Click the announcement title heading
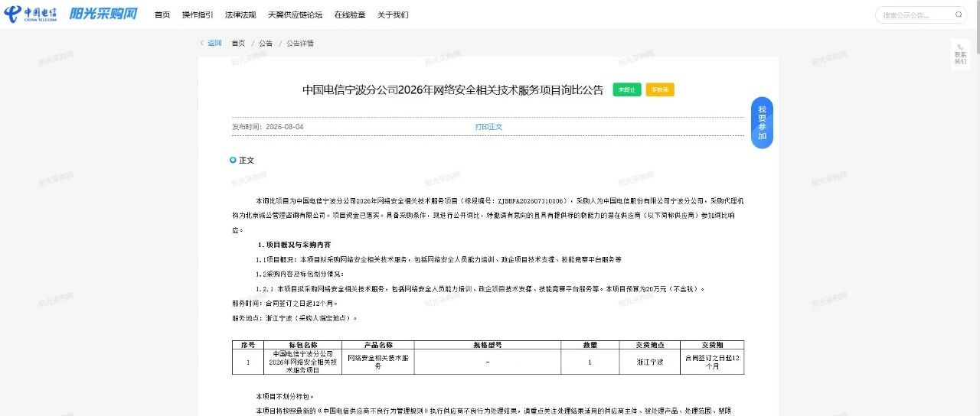The height and width of the screenshot is (416, 980). click(x=452, y=89)
